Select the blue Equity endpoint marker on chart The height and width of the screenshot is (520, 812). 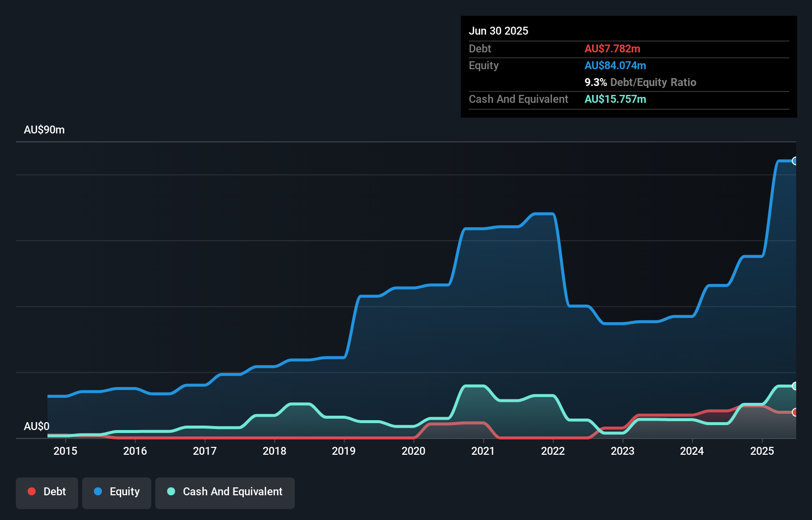pyautogui.click(x=795, y=161)
